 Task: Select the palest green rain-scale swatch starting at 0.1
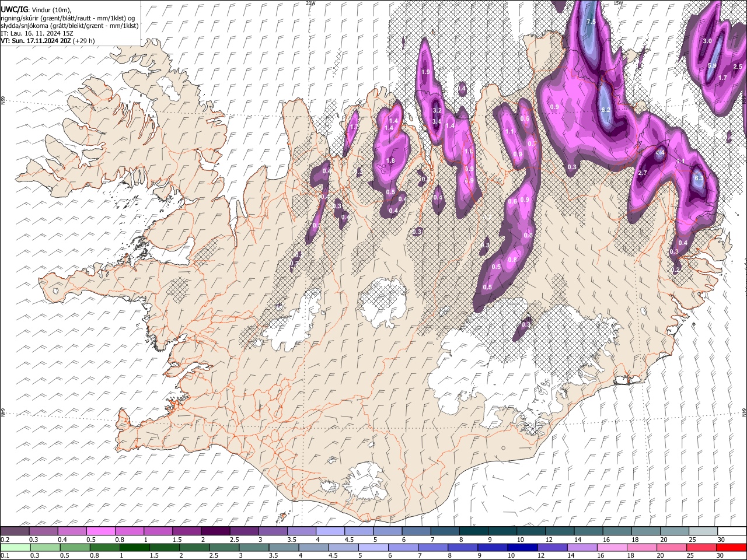pyautogui.click(x=15, y=547)
